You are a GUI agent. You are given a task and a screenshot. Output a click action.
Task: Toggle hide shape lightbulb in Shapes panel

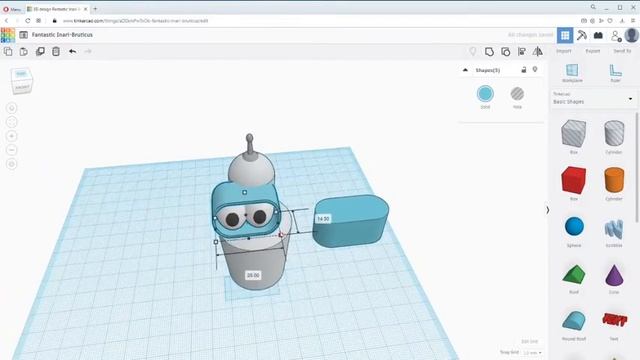(x=535, y=70)
